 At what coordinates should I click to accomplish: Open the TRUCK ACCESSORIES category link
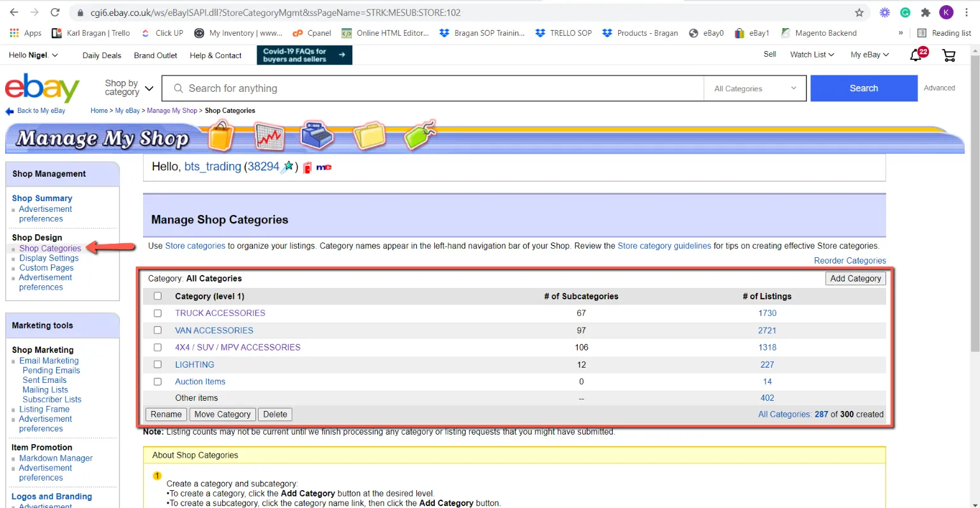pyautogui.click(x=220, y=313)
